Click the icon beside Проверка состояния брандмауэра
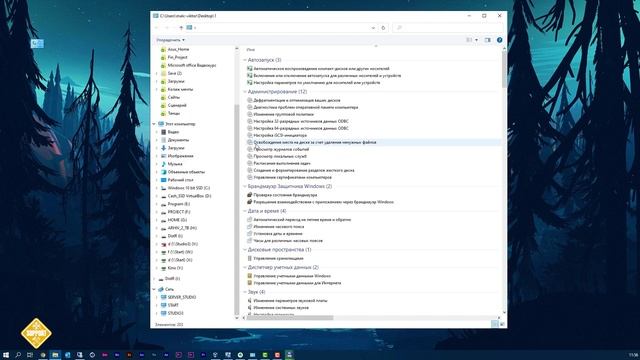Screen dimensions: 640x360 250,195
